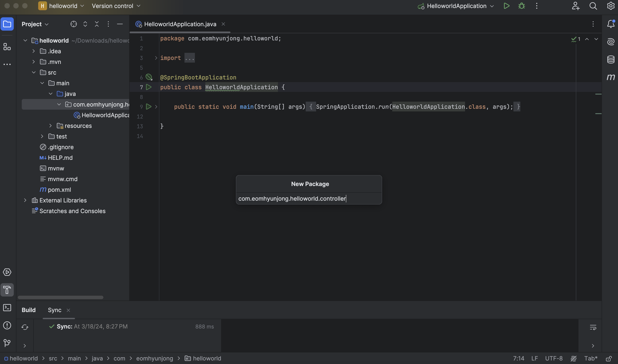This screenshot has height=364, width=618.
Task: Toggle soft-wrap in the Build output
Action: click(593, 327)
